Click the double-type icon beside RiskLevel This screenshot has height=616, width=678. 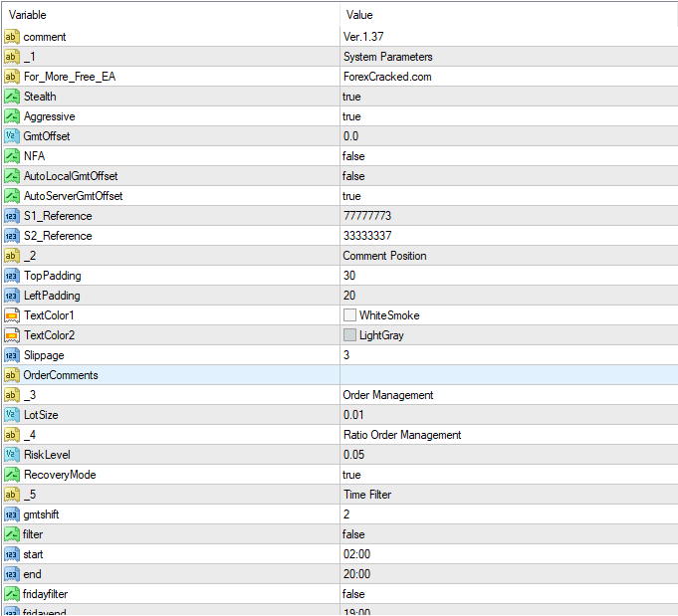[x=12, y=455]
